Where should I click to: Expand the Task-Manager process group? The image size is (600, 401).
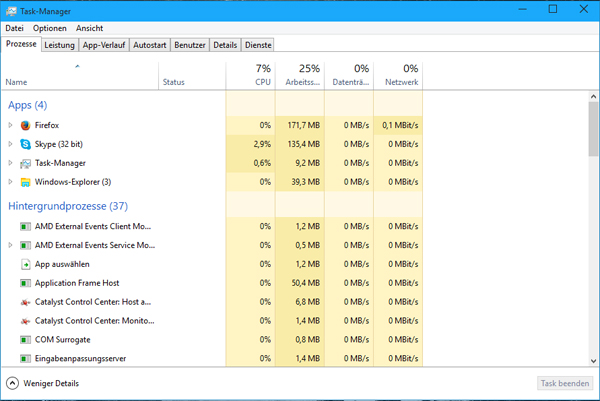(10, 163)
